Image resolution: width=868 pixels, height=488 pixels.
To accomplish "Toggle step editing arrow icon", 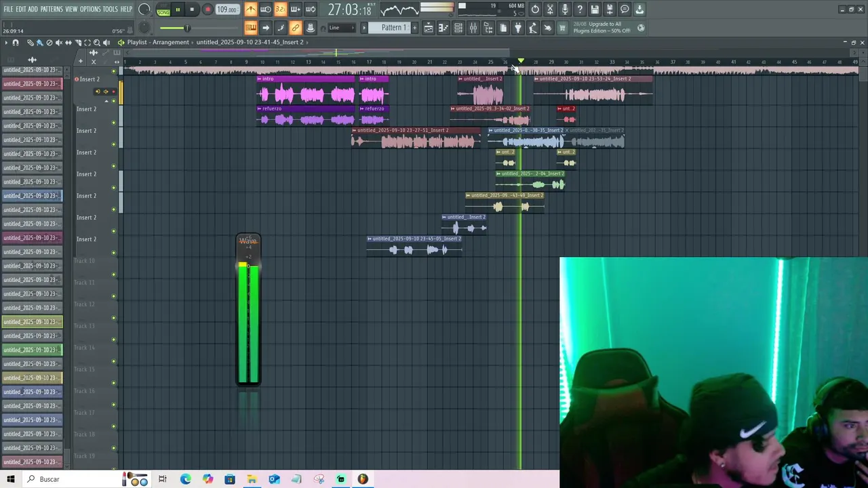I will [266, 28].
